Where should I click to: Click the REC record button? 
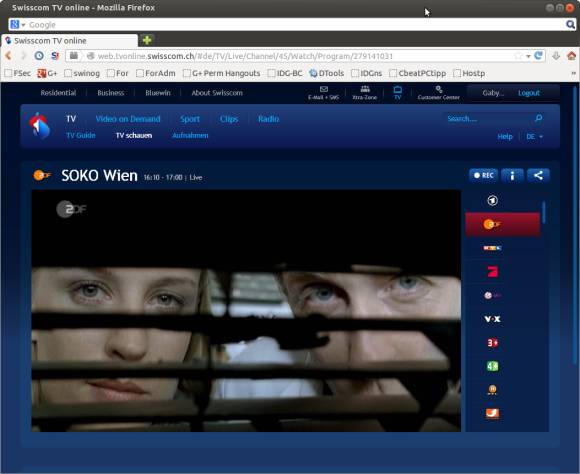click(483, 175)
